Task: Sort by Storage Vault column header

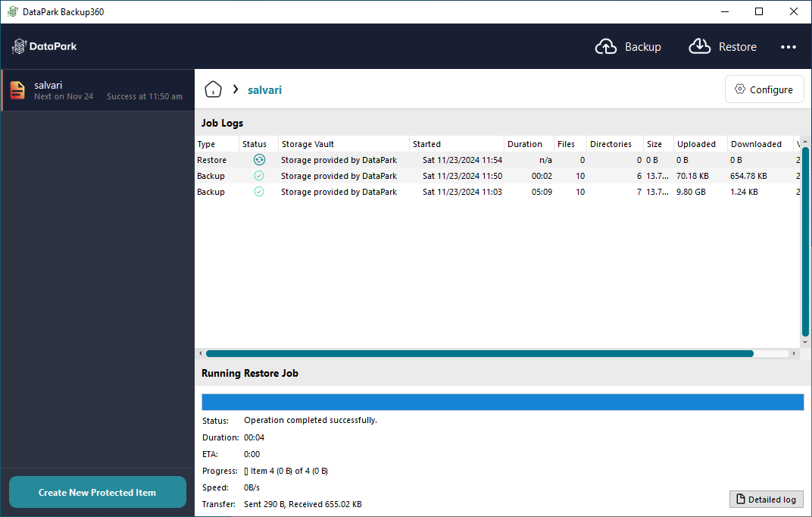Action: pos(344,144)
